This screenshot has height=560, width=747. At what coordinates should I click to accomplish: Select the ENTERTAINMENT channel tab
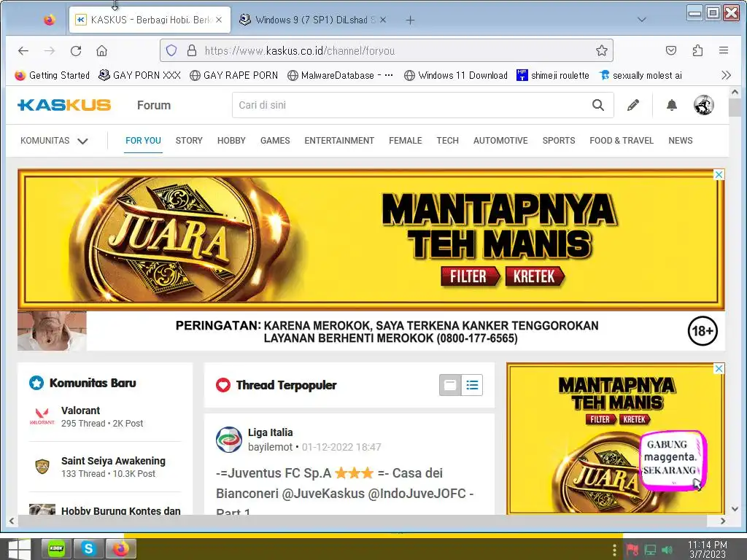(339, 141)
